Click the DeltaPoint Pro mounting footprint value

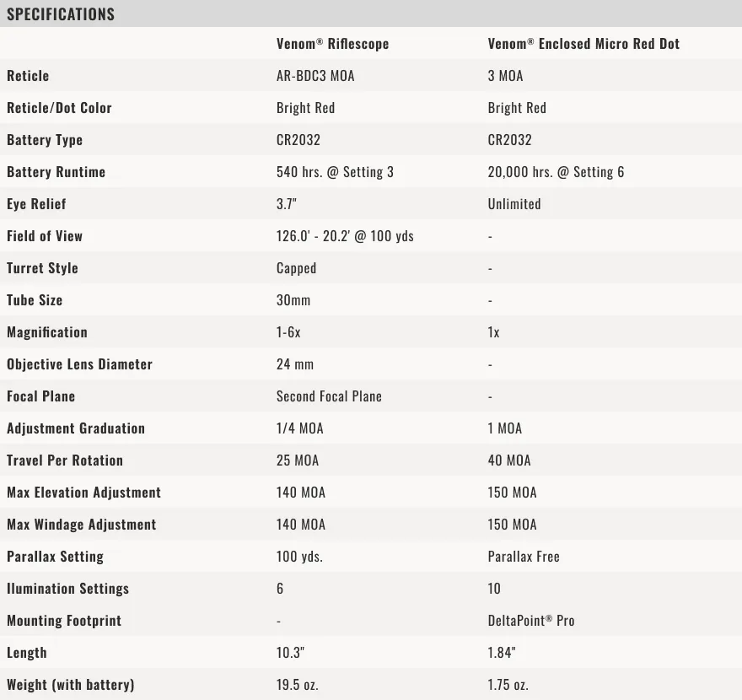point(531,621)
